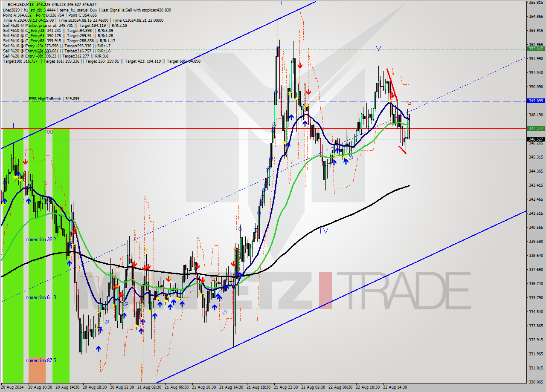This screenshot has width=546, height=392.
Task: Select the FSB-HighToBreak 349.099 line label
Action: click(54, 99)
